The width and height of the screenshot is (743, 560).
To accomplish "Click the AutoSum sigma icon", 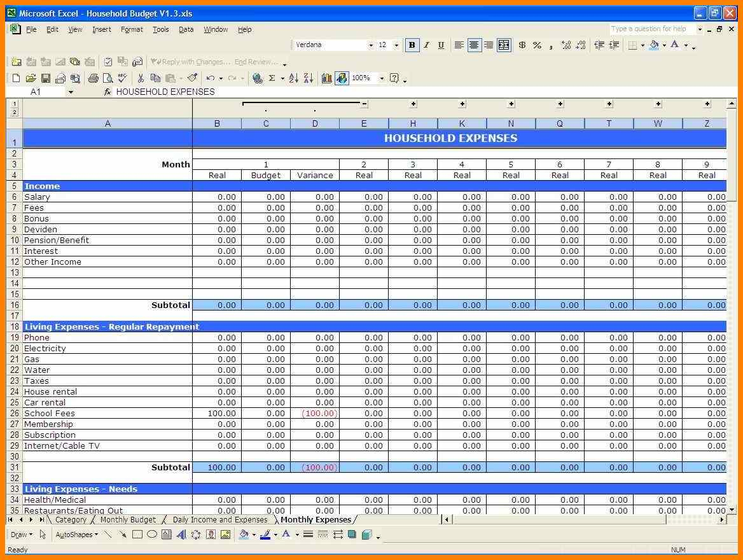I will tap(272, 78).
